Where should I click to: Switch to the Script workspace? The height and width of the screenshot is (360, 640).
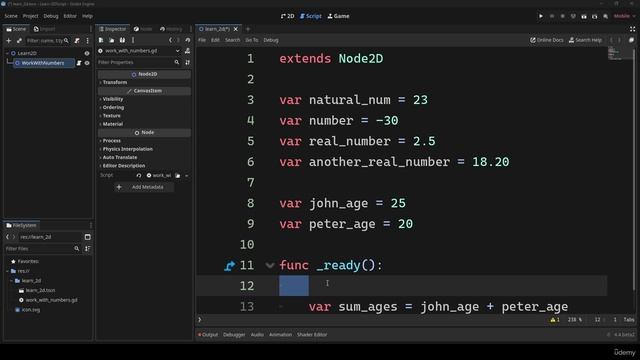point(311,16)
